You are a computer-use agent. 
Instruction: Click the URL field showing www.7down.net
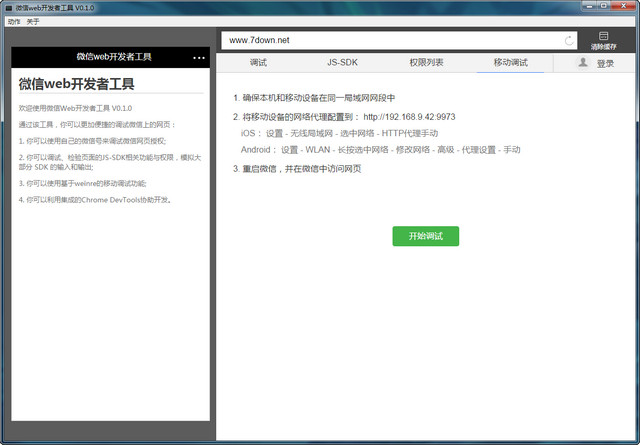(x=390, y=41)
